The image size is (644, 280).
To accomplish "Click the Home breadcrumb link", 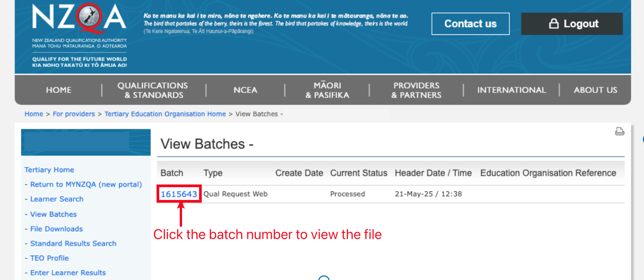I will 34,114.
